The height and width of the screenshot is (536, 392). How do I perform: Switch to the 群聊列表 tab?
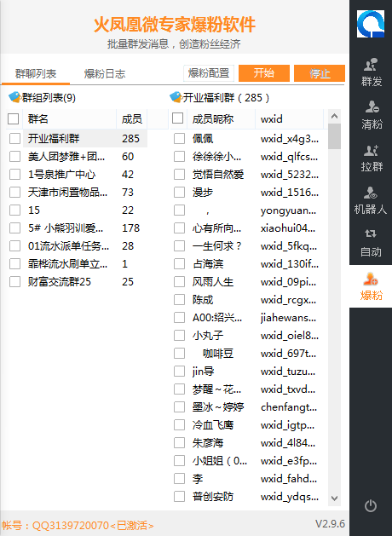[36, 74]
